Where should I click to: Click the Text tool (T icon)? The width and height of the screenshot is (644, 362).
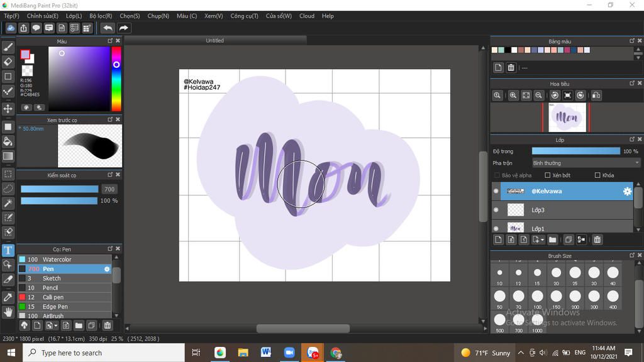coord(8,250)
